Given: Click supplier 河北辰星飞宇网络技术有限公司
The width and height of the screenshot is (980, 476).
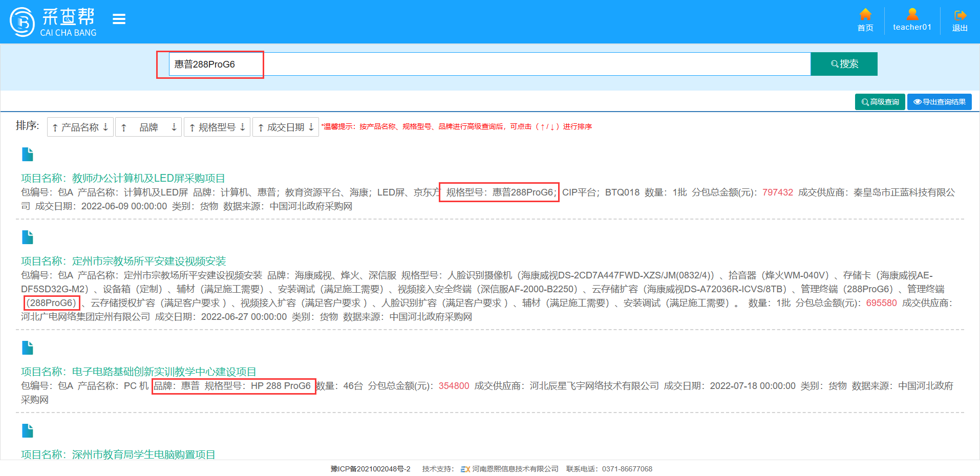Looking at the screenshot, I should pos(594,386).
